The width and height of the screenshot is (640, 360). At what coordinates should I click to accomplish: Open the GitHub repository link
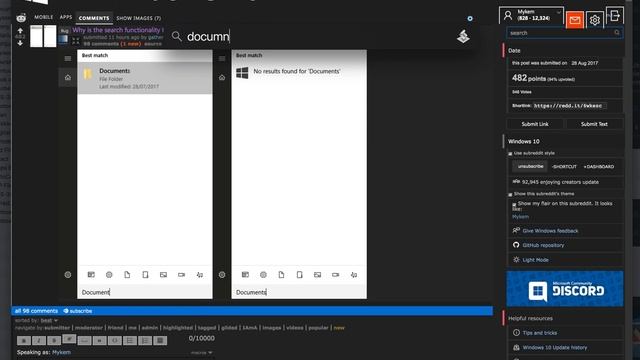pyautogui.click(x=543, y=245)
